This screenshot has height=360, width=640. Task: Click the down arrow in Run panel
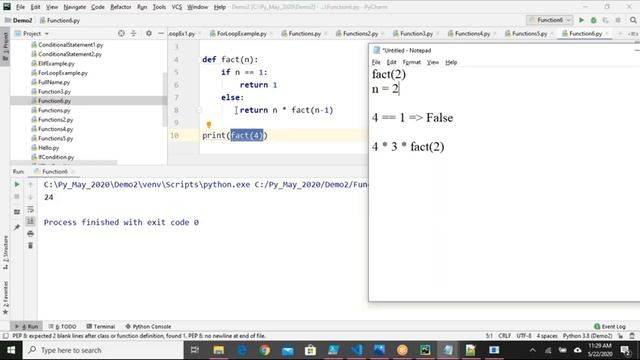30,197
